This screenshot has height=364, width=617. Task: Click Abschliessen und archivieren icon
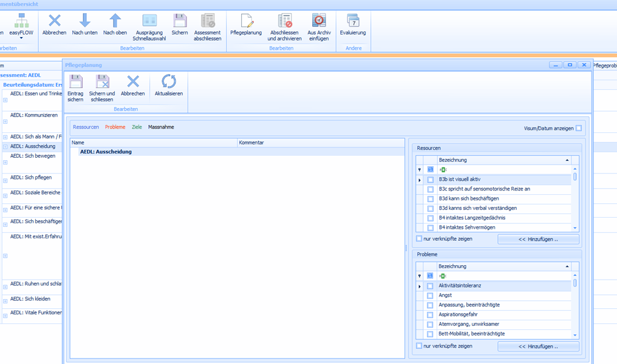click(284, 21)
